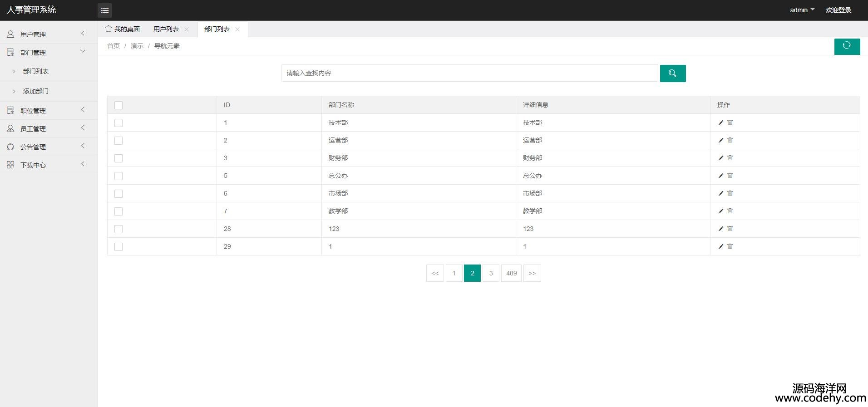Click the green search magnifier button
Screen dimensions: 868x407
click(672, 74)
